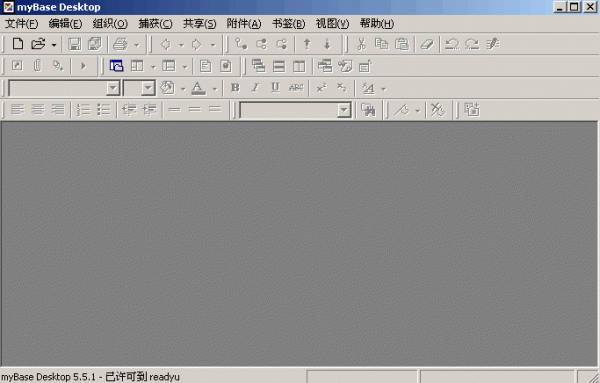Click the bulleted list icon
This screenshot has width=600, height=383.
click(104, 110)
